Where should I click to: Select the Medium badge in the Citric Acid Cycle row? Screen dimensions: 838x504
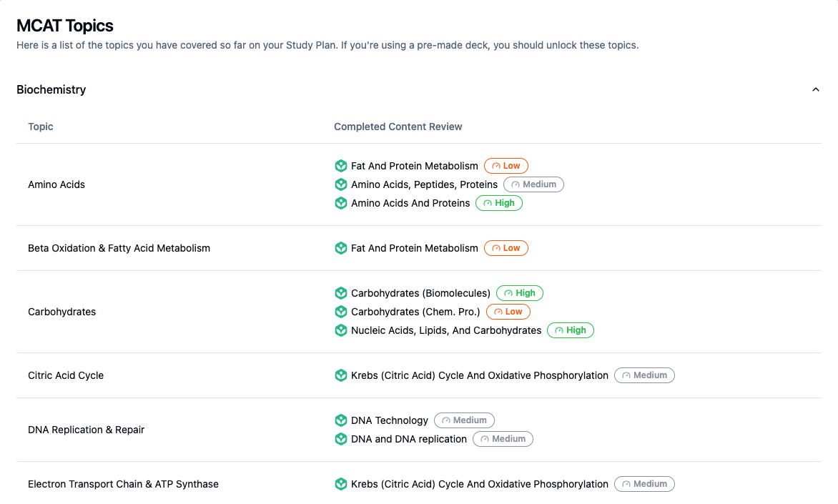(644, 375)
